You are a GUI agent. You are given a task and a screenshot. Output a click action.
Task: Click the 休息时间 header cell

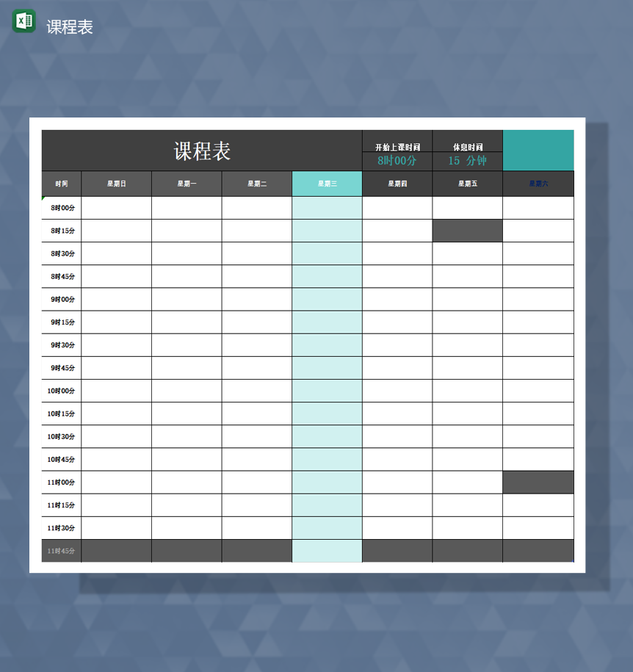(x=468, y=145)
